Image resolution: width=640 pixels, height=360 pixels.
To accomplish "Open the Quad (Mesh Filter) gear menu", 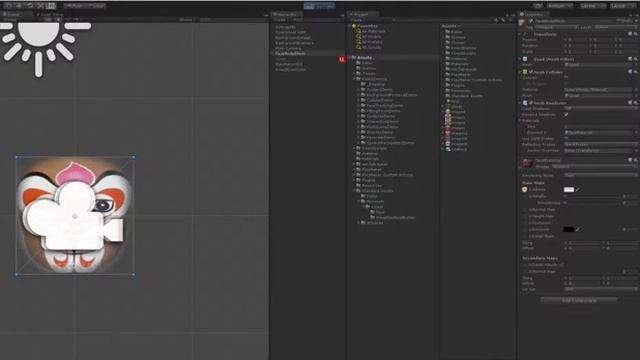I will point(636,59).
